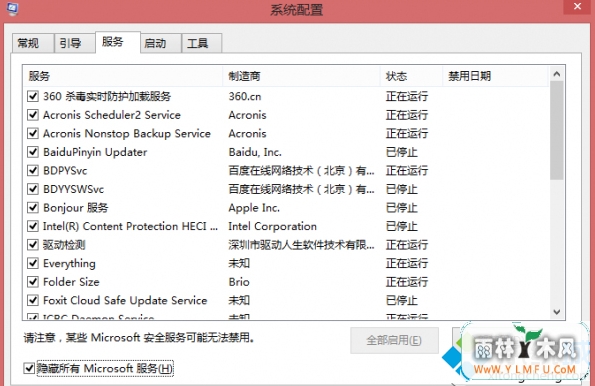
Task: Click 已停止 status of BDYYSWSvc row
Action: pos(401,189)
